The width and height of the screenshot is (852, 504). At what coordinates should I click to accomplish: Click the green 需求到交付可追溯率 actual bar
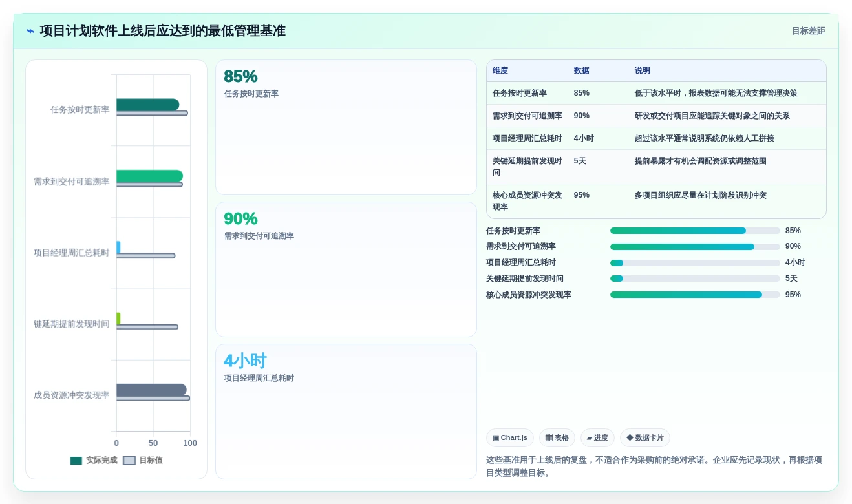point(149,176)
